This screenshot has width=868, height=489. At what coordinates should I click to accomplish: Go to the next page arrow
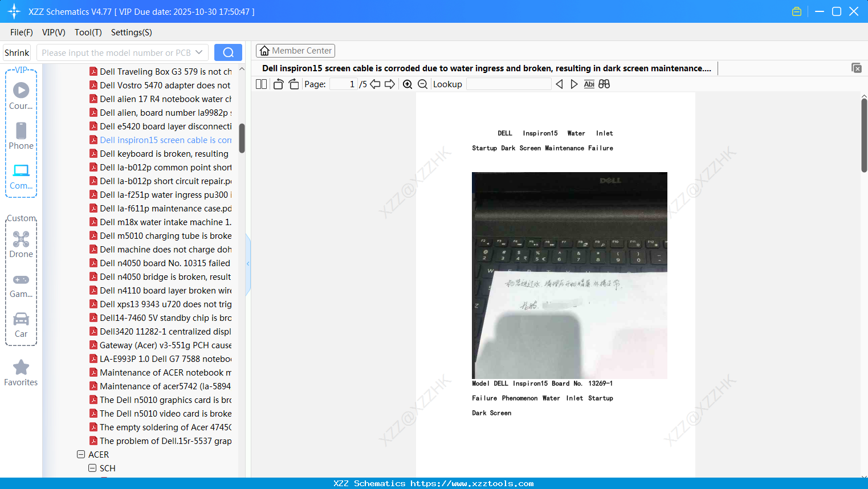[x=390, y=84]
